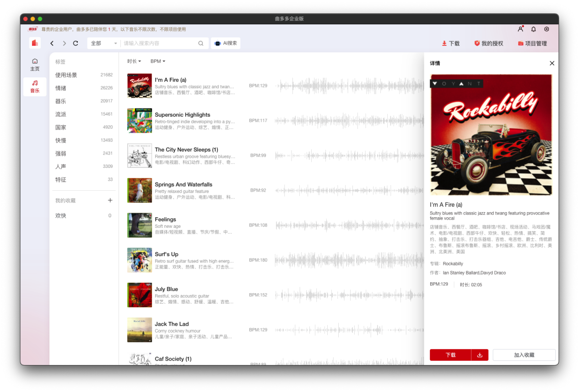Click Supersonic Highlights album thumbnail

click(140, 121)
